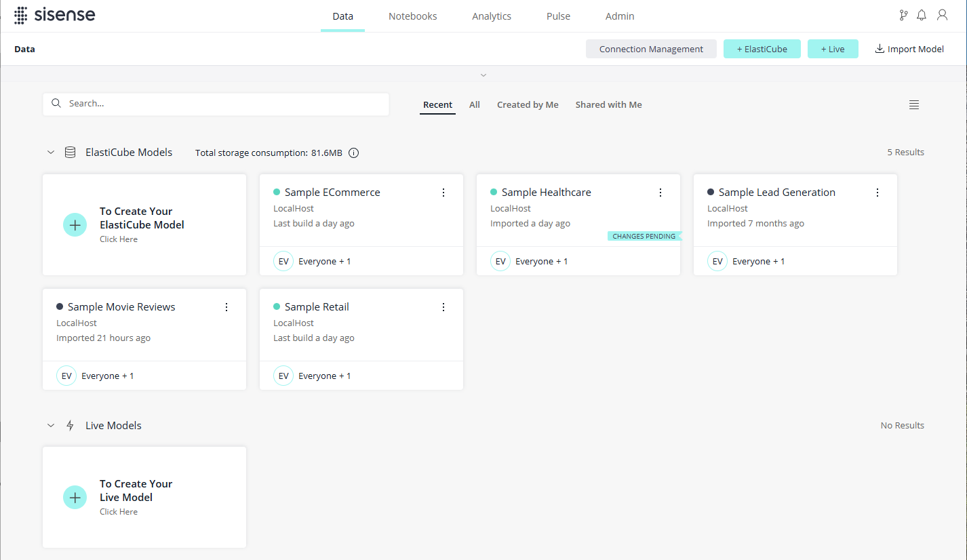The width and height of the screenshot is (967, 560).
Task: Click "Last build a day ago" on Sample ECommerce
Action: pos(314,224)
